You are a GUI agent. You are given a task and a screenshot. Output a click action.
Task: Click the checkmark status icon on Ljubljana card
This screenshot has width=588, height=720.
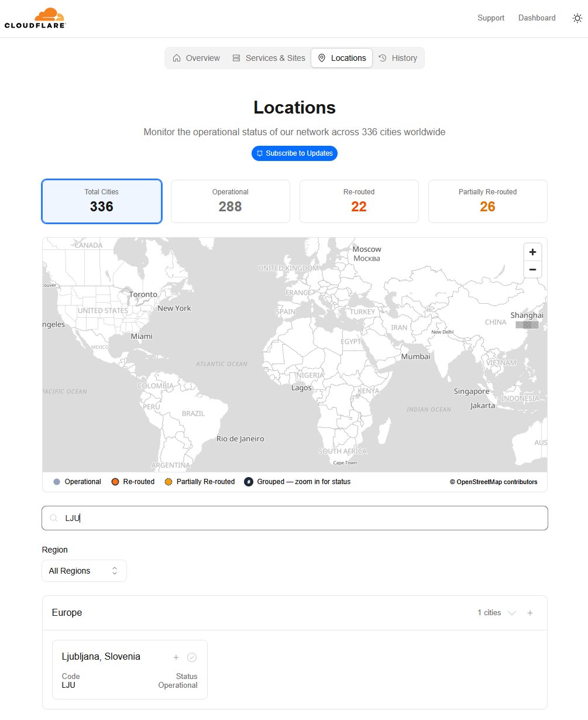click(x=192, y=657)
